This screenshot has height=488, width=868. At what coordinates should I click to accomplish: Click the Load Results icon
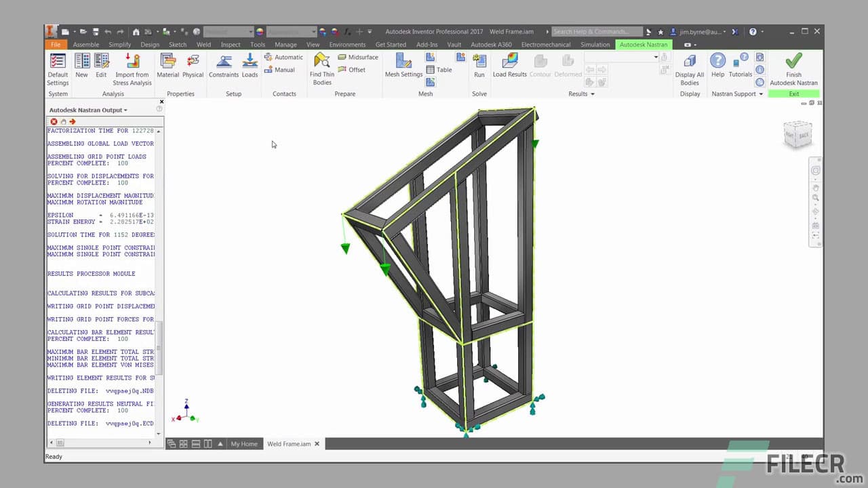pyautogui.click(x=509, y=66)
